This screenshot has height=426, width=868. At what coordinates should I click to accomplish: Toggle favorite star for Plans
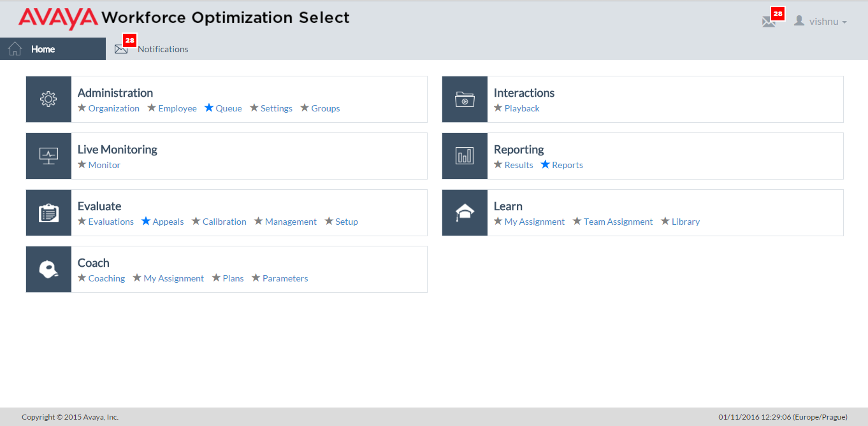click(x=216, y=278)
